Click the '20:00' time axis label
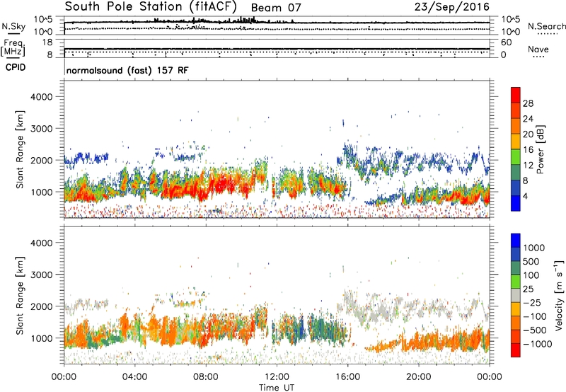The height and width of the screenshot is (392, 566). coord(418,377)
